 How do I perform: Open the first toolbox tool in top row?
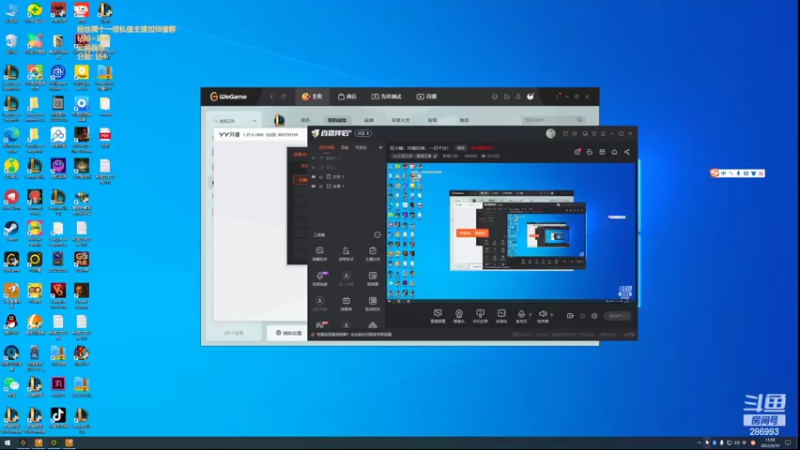click(319, 254)
